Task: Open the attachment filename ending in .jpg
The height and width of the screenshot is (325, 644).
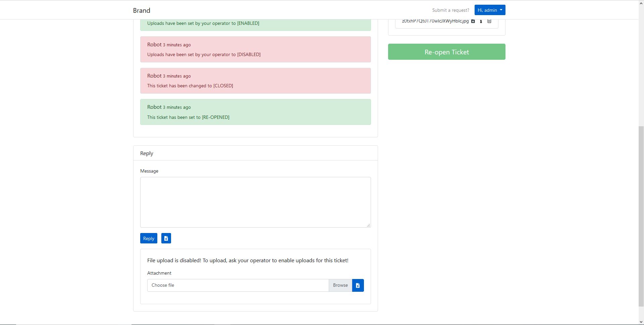Action: [435, 21]
